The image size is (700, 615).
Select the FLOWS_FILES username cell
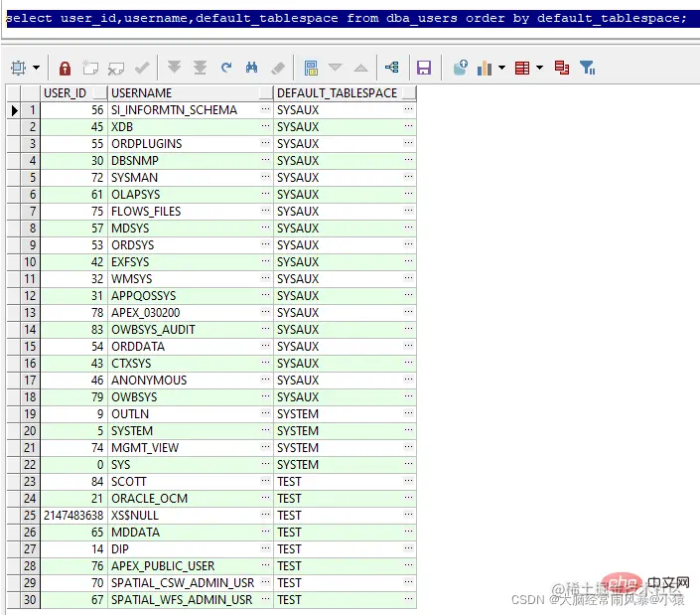click(x=191, y=212)
